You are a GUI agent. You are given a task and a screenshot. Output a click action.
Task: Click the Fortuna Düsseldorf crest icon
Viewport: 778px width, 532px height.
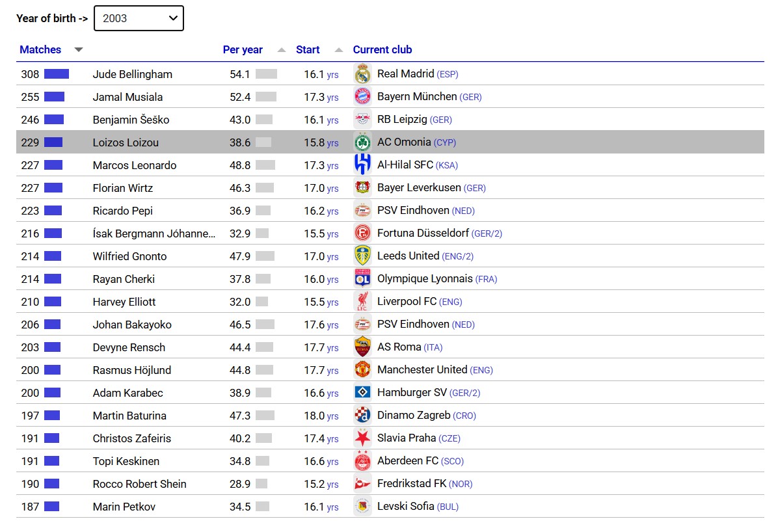(x=363, y=233)
